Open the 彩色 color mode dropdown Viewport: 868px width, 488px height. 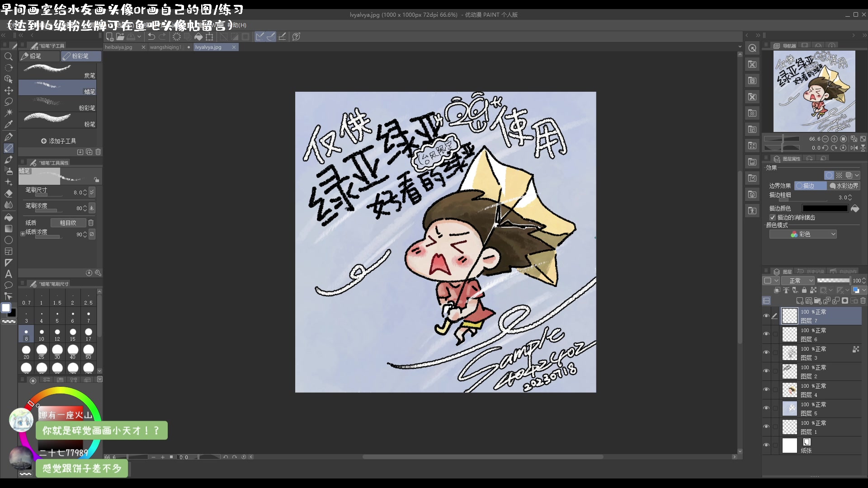pos(803,234)
